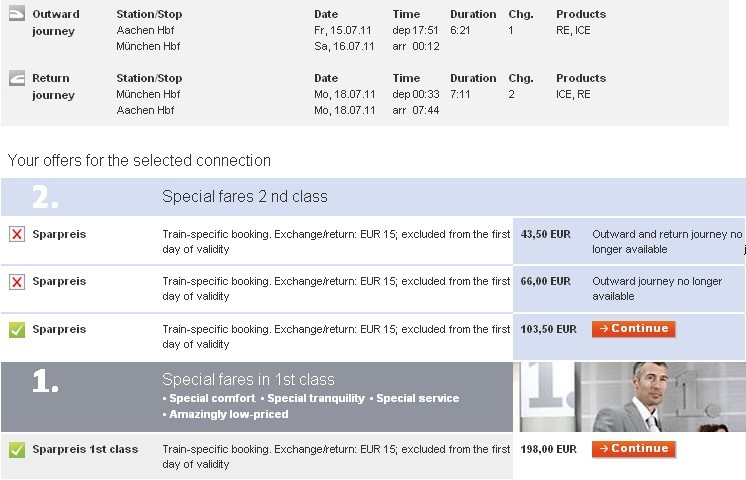Image resolution: width=746 pixels, height=480 pixels.
Task: Click the Outward journey label
Action: [56, 22]
